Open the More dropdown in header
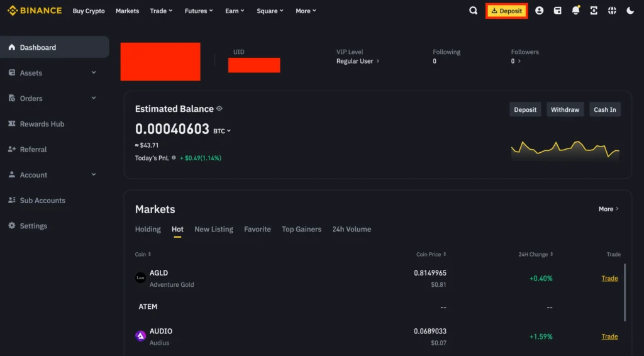644x356 pixels. [306, 11]
